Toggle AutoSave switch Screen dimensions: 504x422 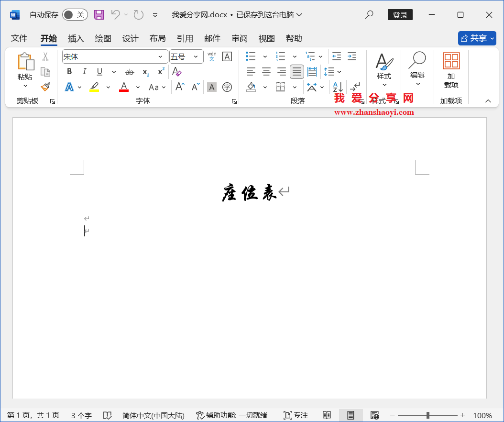[x=75, y=15]
